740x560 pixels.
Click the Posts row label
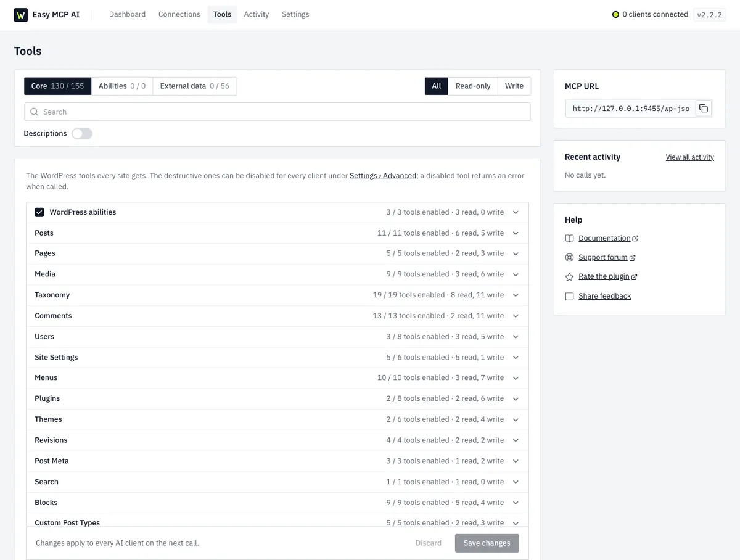(x=44, y=233)
